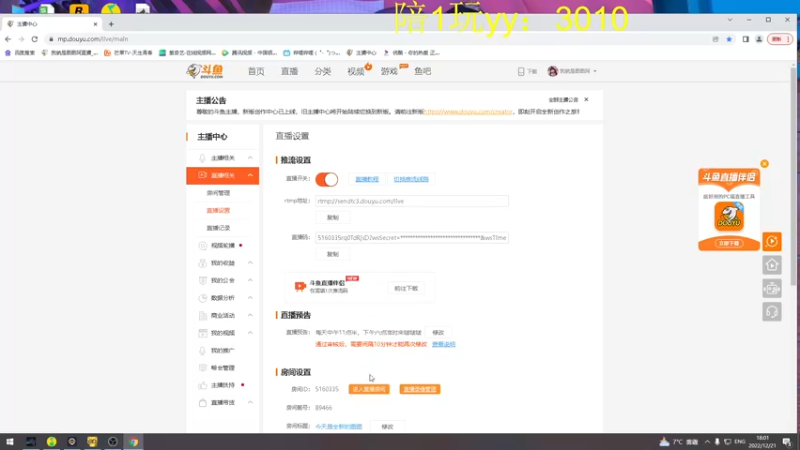Go back in browser history

click(x=8, y=39)
